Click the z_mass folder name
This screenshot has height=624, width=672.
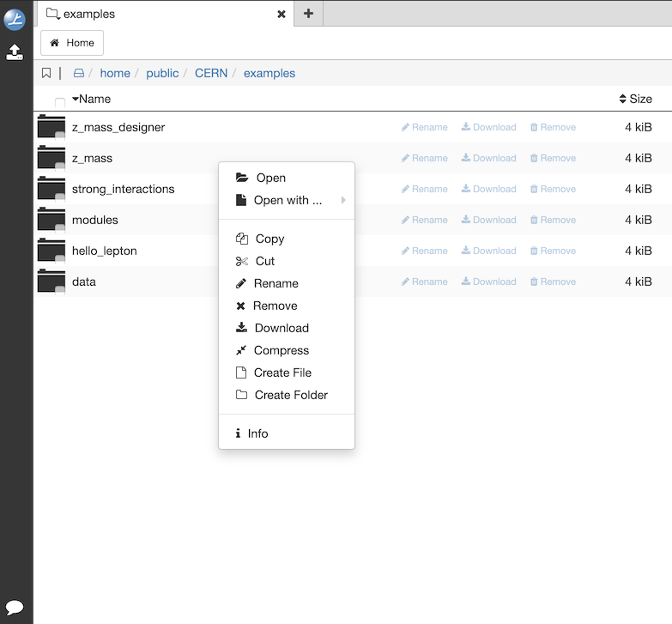coord(92,158)
